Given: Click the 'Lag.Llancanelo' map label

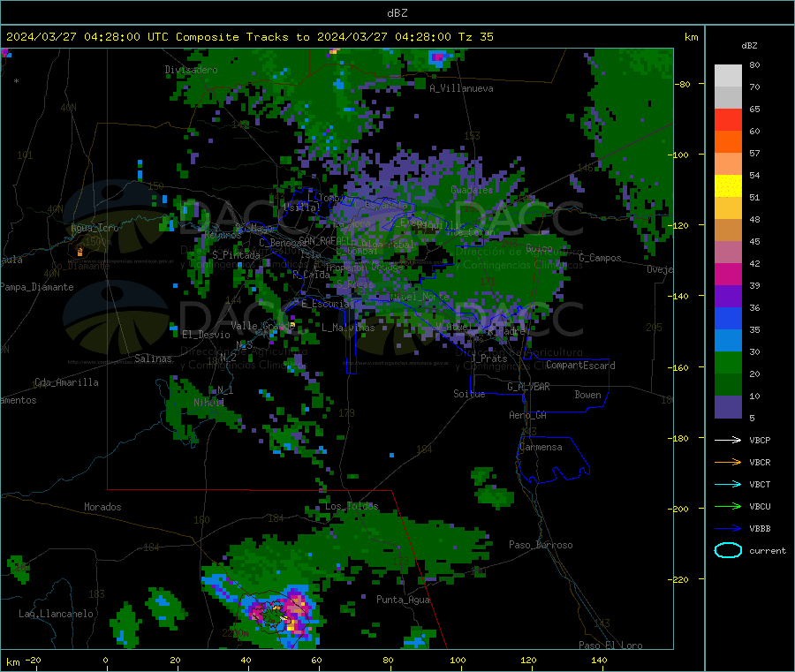Looking at the screenshot, I should tap(56, 614).
